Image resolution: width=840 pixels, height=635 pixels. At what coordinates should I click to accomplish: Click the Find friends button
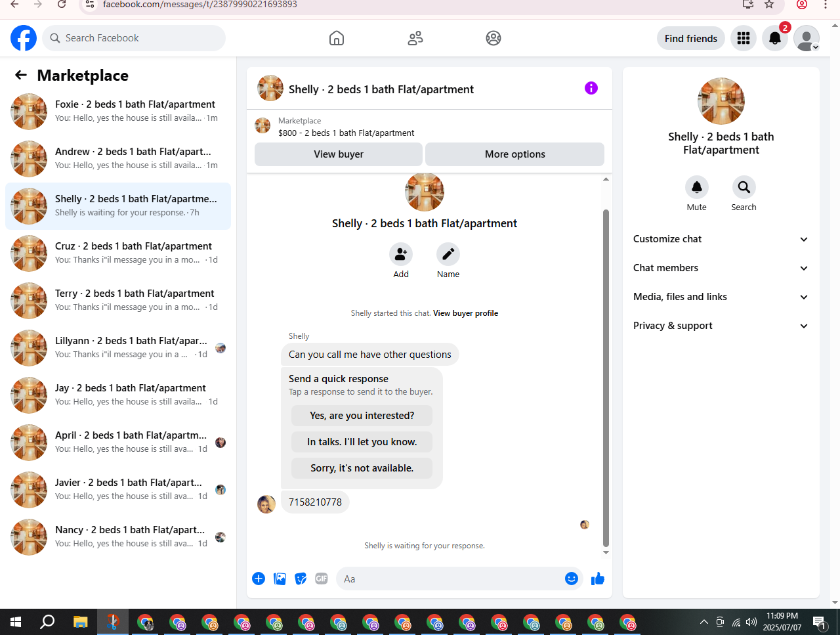pos(691,38)
